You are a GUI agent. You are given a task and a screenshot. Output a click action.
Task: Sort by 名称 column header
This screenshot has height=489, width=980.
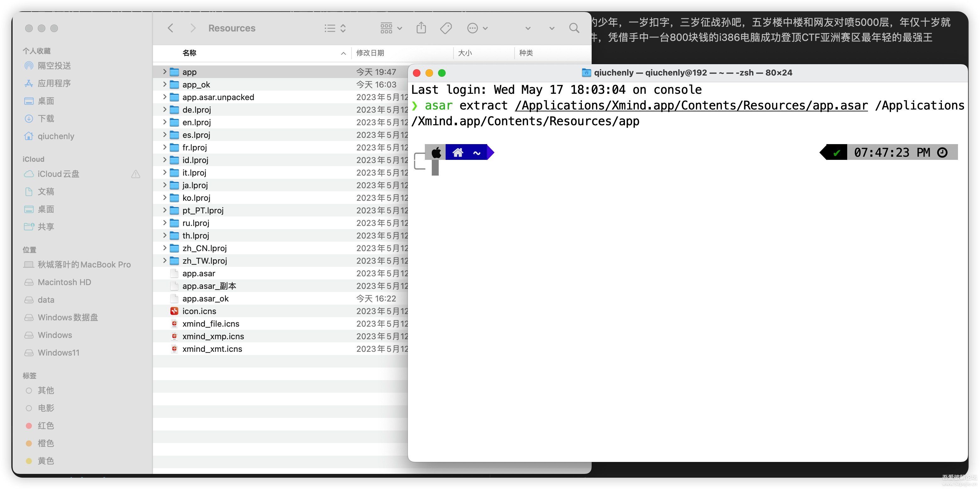tap(189, 53)
